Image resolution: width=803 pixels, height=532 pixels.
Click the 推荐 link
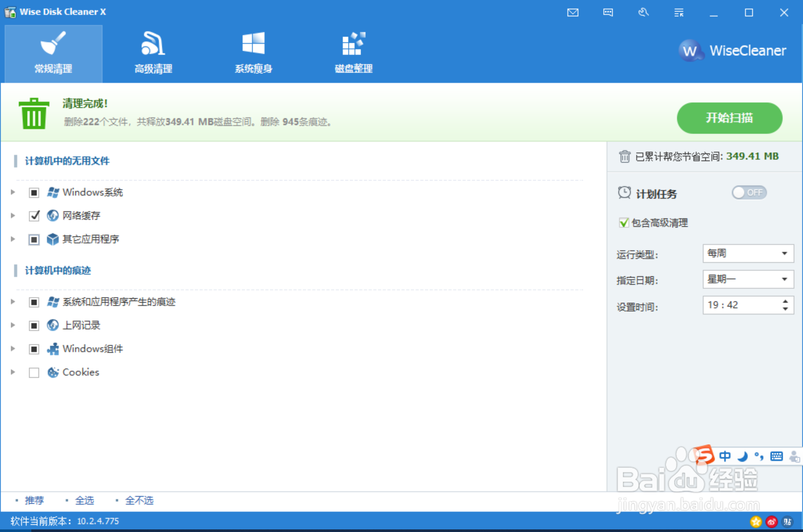tap(34, 500)
